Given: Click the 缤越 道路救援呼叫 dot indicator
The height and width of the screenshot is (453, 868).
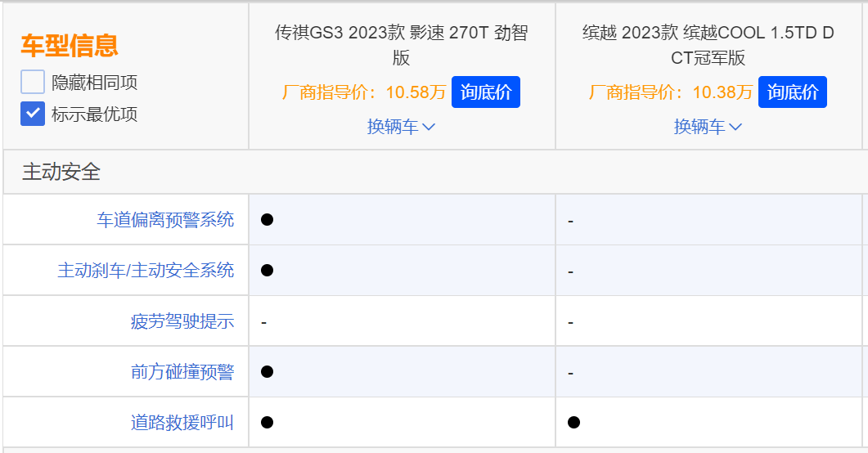Looking at the screenshot, I should [573, 423].
